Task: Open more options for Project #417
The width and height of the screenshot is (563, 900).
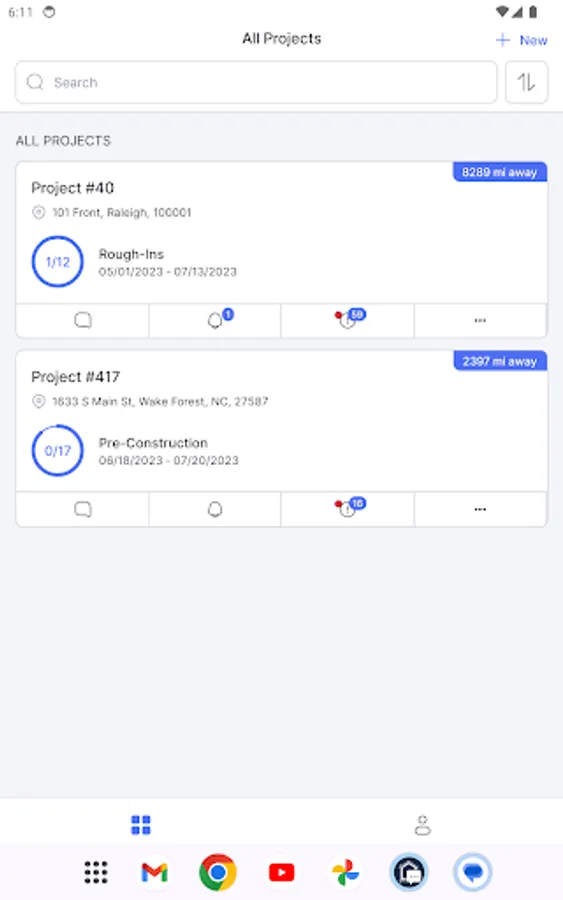Action: click(x=480, y=509)
